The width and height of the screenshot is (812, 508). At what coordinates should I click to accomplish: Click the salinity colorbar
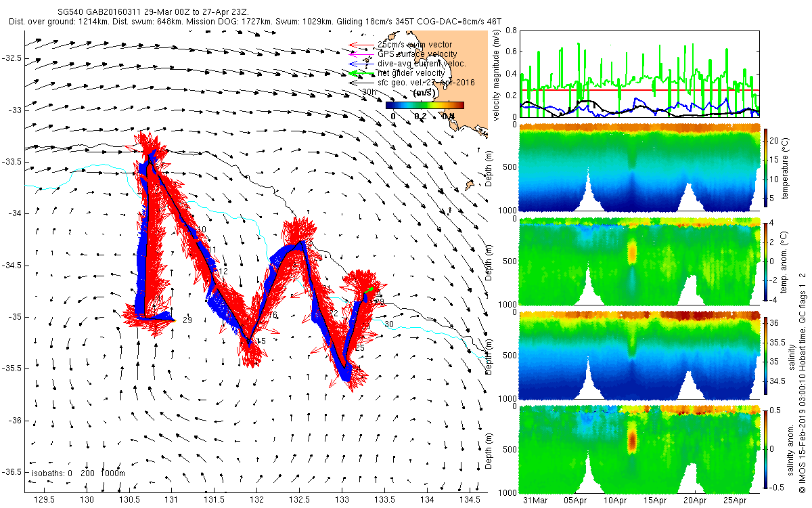[766, 355]
